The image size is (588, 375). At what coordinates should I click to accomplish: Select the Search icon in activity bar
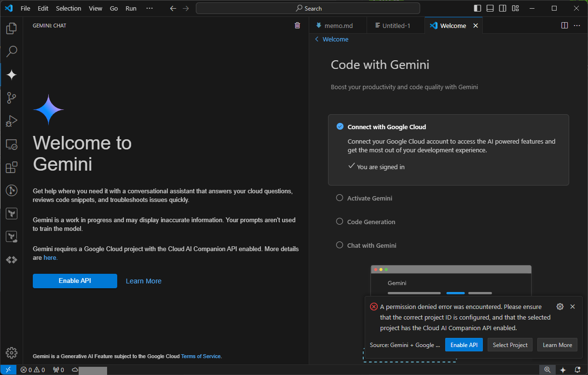click(11, 52)
